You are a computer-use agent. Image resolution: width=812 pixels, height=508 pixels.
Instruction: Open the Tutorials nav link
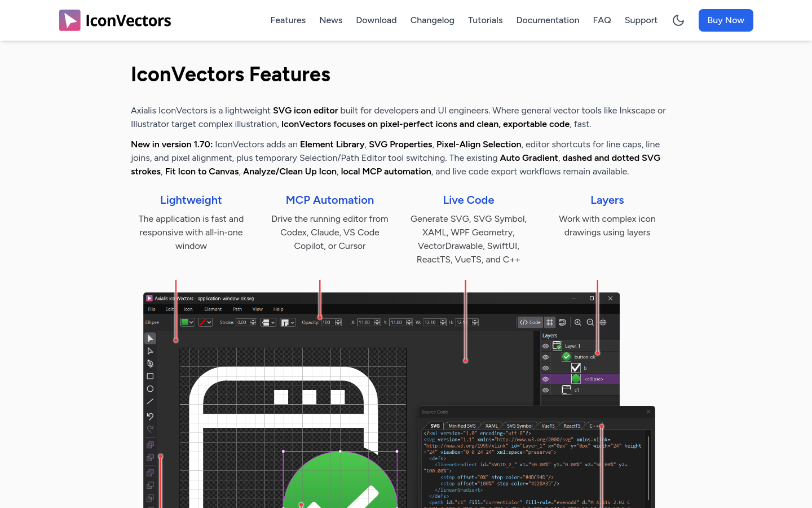click(x=485, y=20)
